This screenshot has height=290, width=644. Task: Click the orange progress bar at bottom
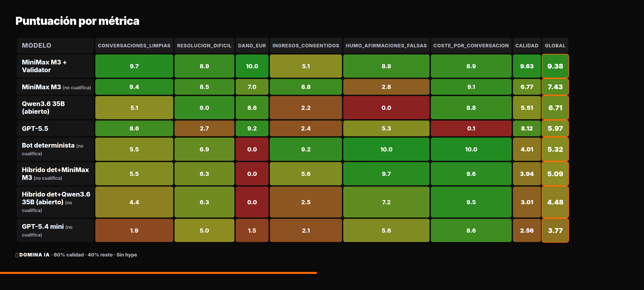coord(158,273)
